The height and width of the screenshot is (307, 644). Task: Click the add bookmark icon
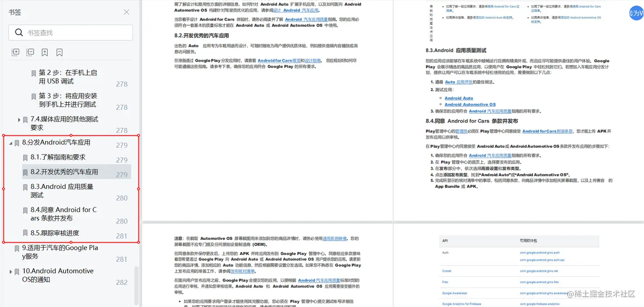[45, 52]
